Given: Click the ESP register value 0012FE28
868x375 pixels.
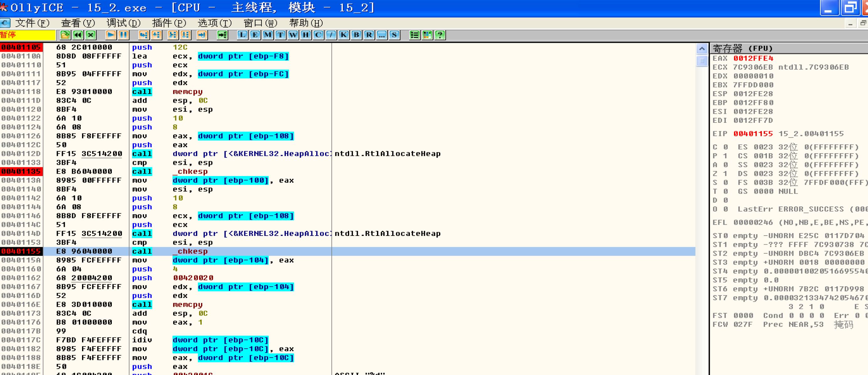Looking at the screenshot, I should point(753,94).
